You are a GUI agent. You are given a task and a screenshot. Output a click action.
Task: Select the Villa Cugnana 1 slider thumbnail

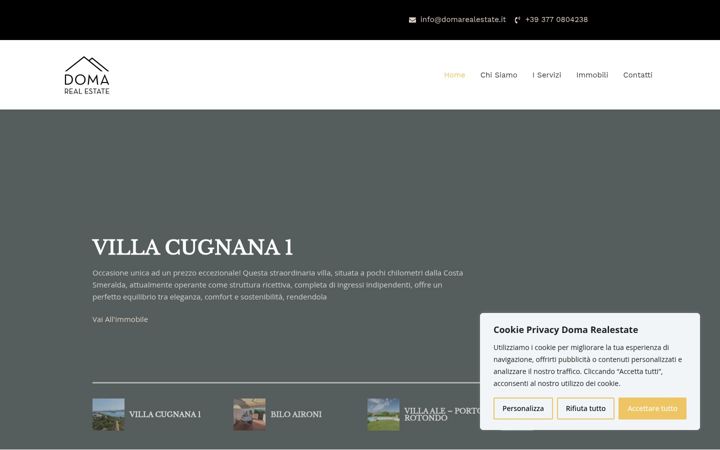108,414
